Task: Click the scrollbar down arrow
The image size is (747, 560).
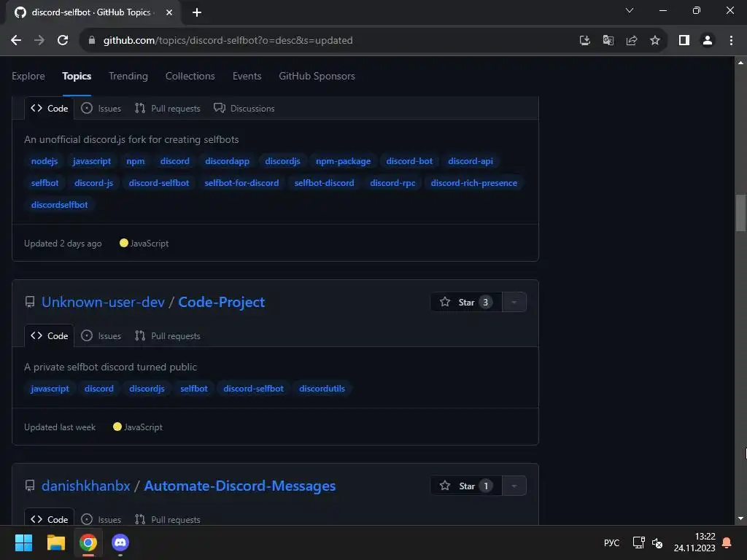Action: [x=740, y=518]
